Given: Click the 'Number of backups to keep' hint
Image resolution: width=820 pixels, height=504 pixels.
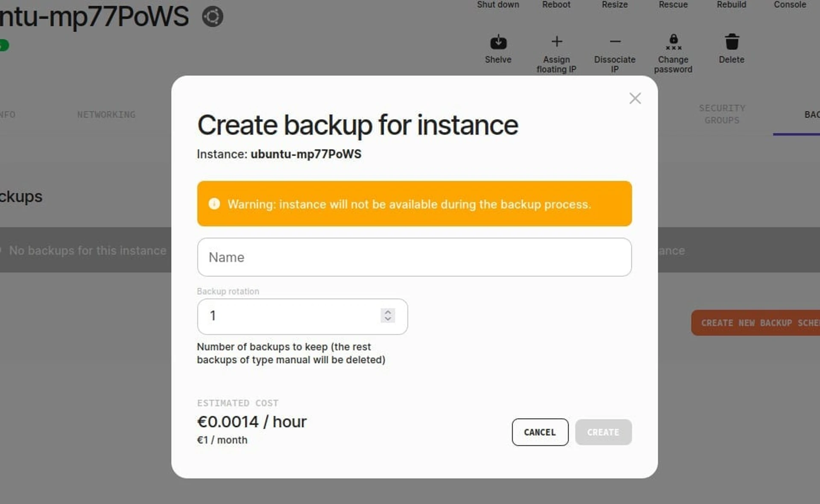Looking at the screenshot, I should click(x=291, y=353).
